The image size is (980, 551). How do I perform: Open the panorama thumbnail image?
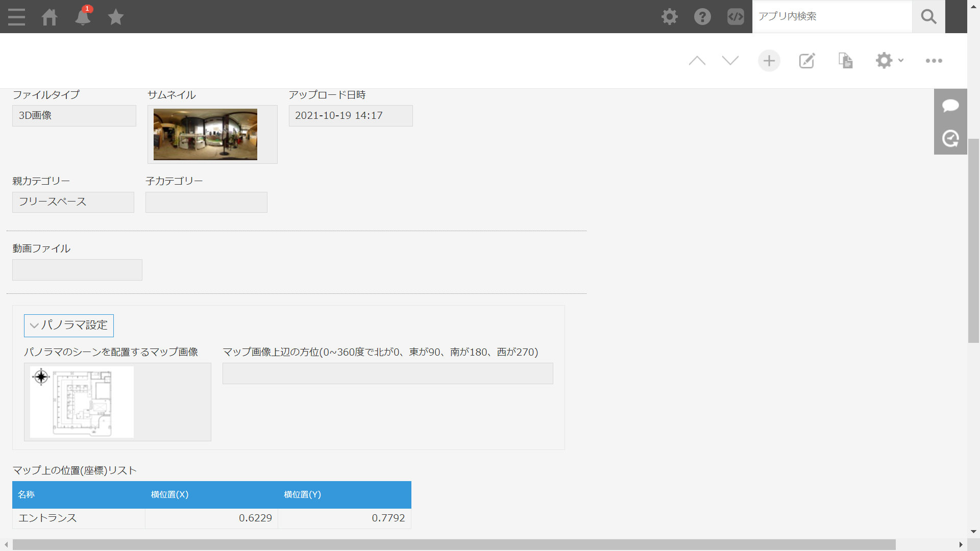click(205, 134)
